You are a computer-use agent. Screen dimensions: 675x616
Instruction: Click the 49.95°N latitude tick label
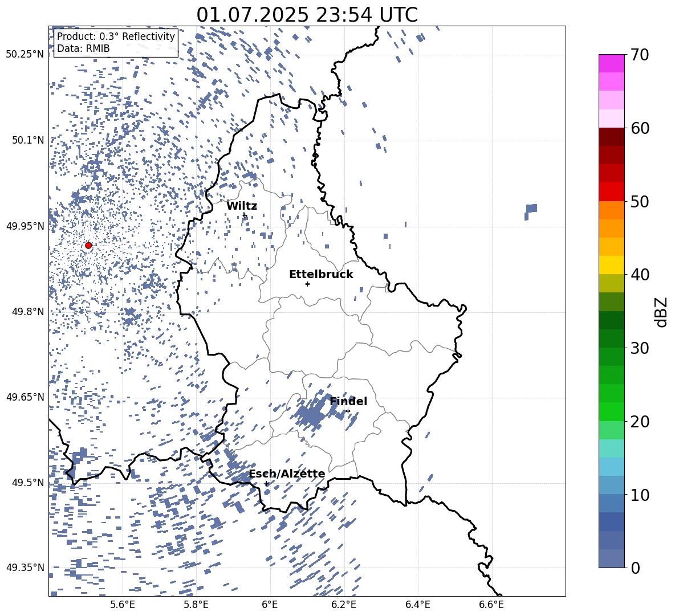click(x=25, y=226)
